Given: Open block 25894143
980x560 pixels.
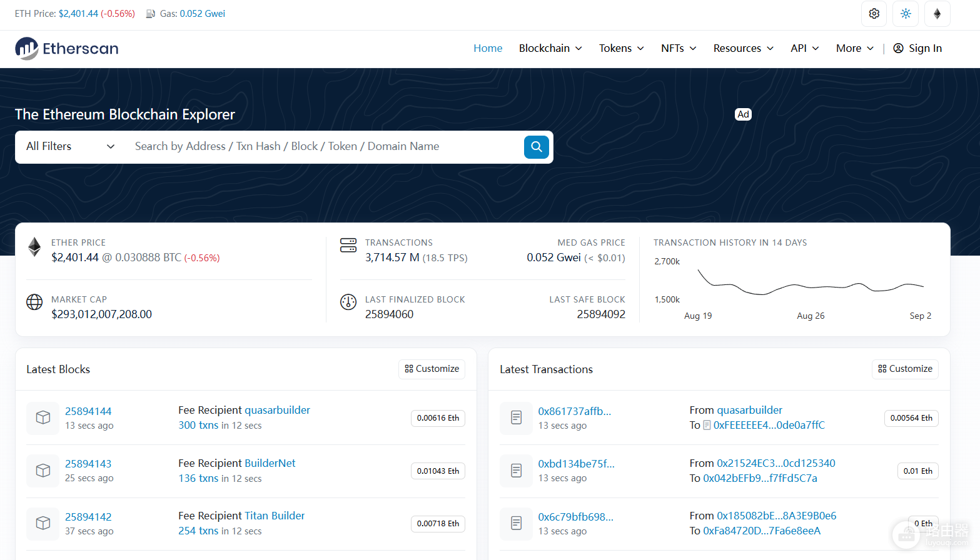Looking at the screenshot, I should (x=88, y=464).
